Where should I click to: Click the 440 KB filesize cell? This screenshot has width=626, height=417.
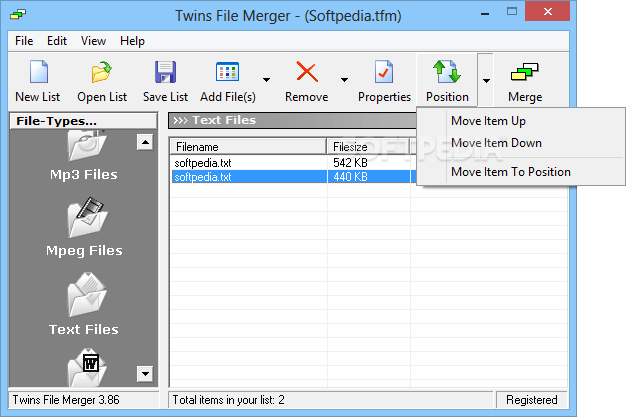click(x=350, y=177)
